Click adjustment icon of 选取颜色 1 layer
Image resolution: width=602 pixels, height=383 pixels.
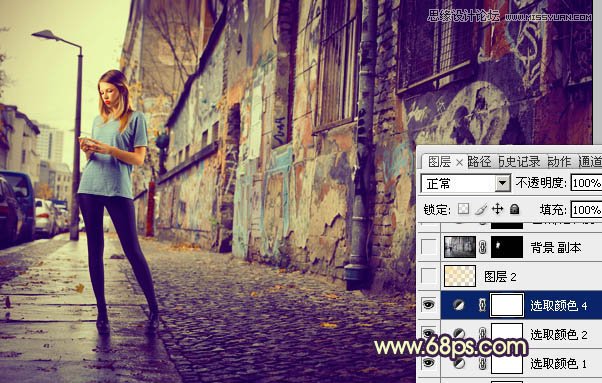click(x=458, y=363)
